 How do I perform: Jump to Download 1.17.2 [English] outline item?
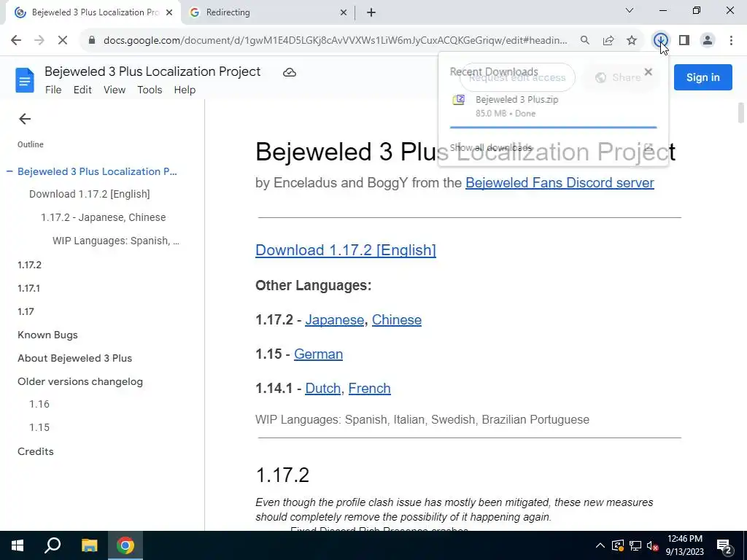pyautogui.click(x=90, y=194)
